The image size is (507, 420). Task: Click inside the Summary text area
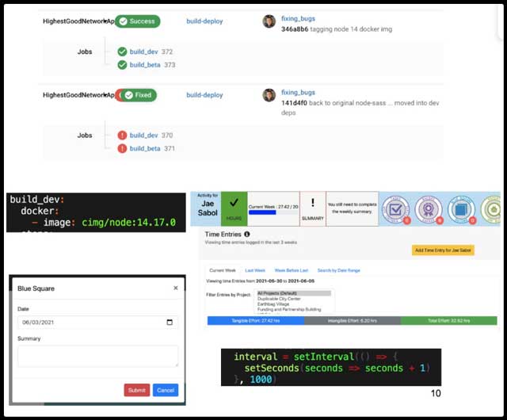[97, 356]
